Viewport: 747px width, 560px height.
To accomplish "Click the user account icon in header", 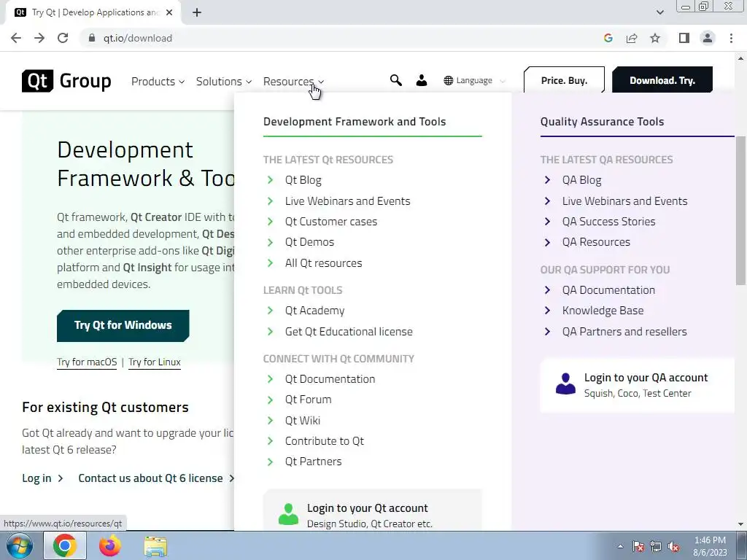I will [422, 80].
